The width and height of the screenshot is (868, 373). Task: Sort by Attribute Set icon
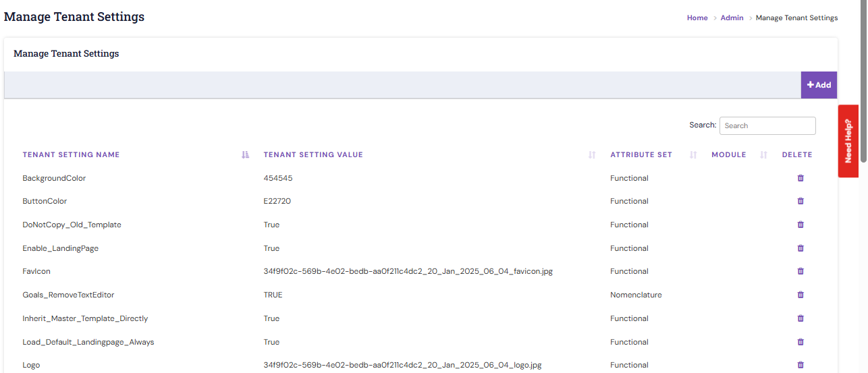click(693, 154)
